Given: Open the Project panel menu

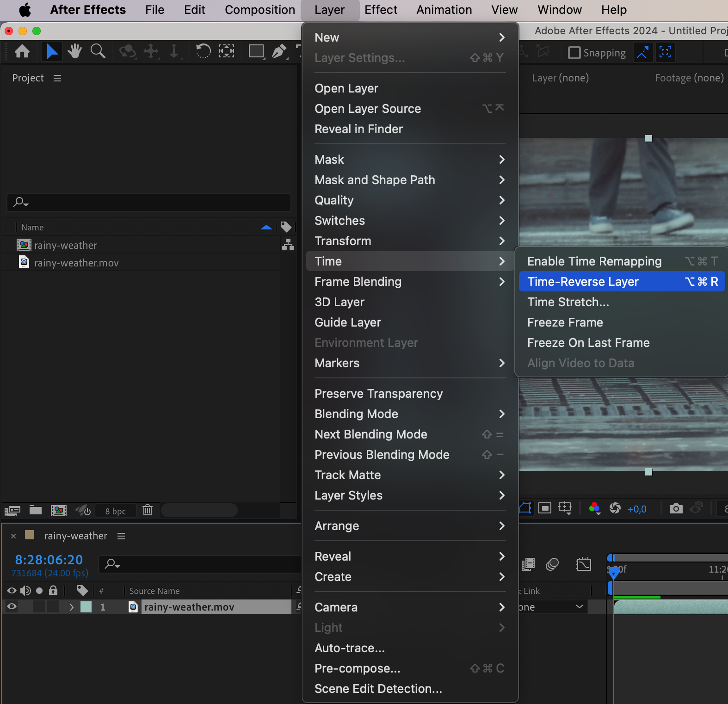Looking at the screenshot, I should pyautogui.click(x=57, y=78).
